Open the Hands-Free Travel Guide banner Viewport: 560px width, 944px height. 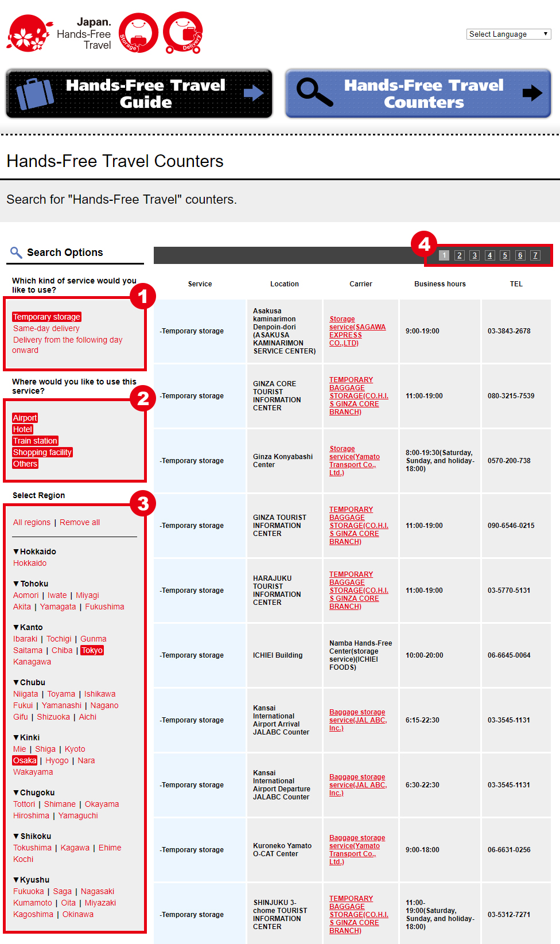[139, 94]
